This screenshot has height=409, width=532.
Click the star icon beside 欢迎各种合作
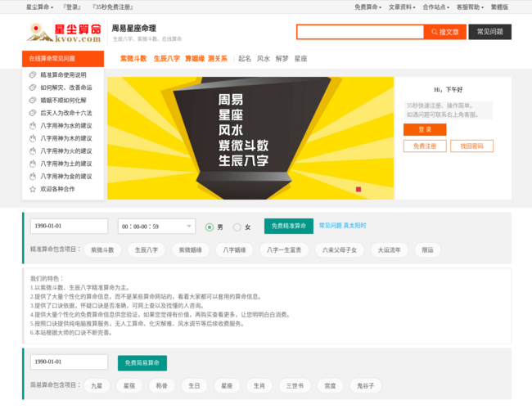click(33, 188)
